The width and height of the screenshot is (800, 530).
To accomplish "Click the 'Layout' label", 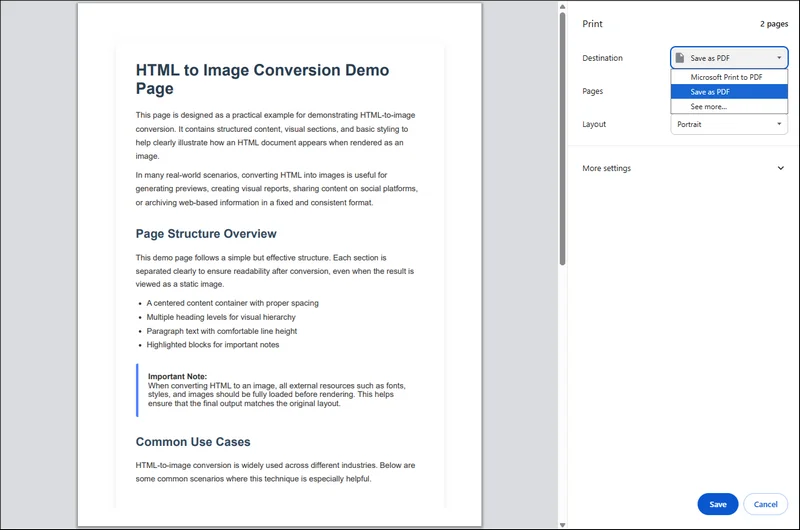I will pos(594,124).
